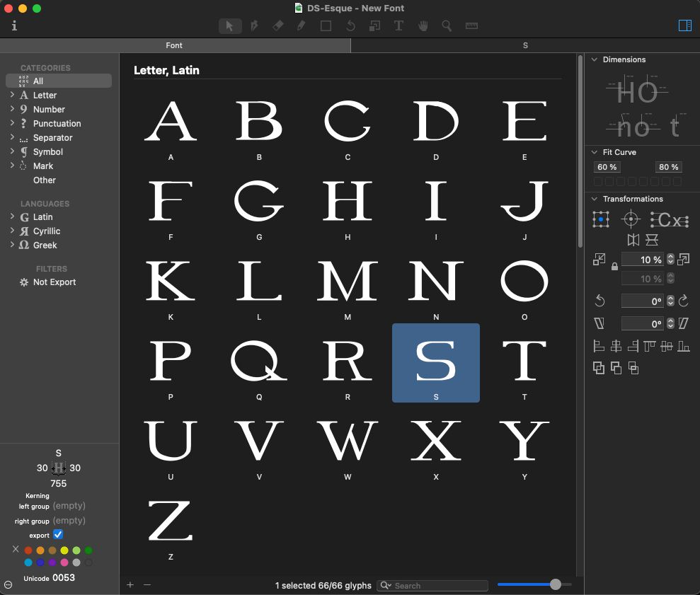Expand the Symbol category
Viewport: 700px width, 595px height.
[x=13, y=151]
